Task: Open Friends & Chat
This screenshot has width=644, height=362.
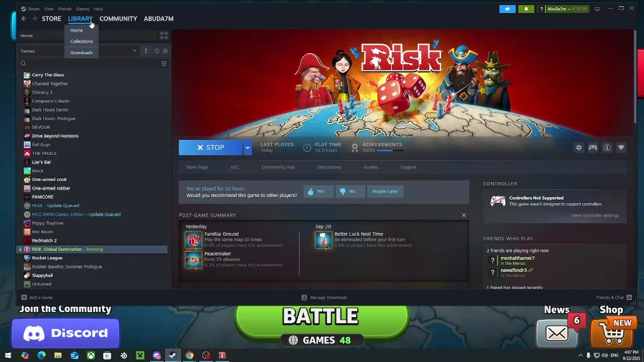Action: coord(614,297)
